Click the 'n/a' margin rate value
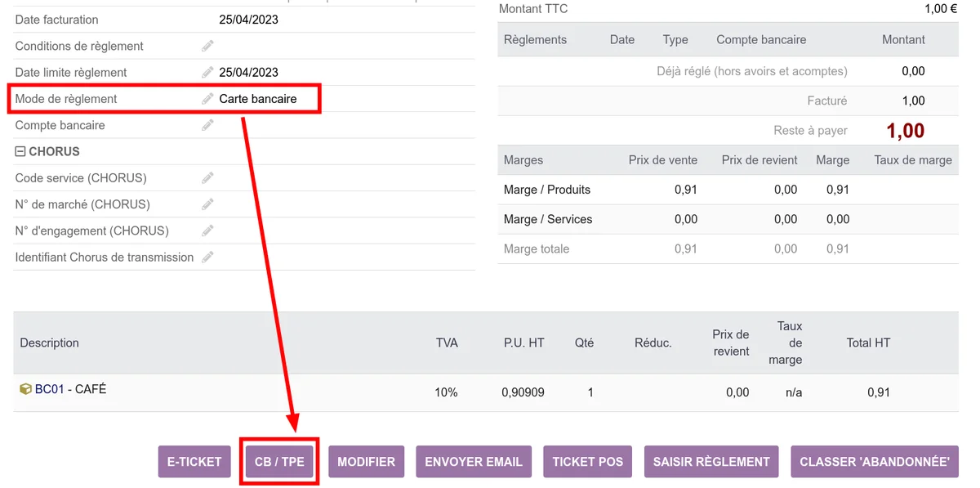The image size is (980, 488). coord(794,392)
